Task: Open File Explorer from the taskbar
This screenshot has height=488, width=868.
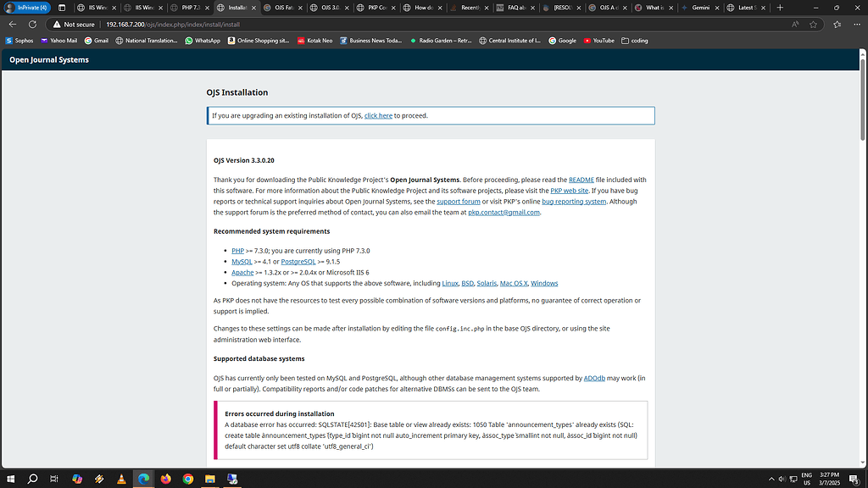Action: [209, 479]
